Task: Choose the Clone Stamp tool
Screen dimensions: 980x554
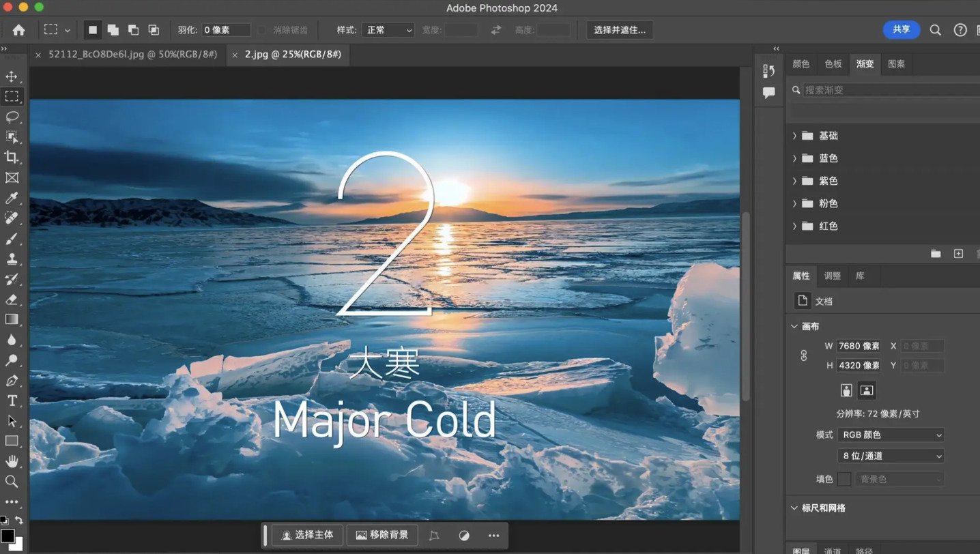Action: (12, 259)
